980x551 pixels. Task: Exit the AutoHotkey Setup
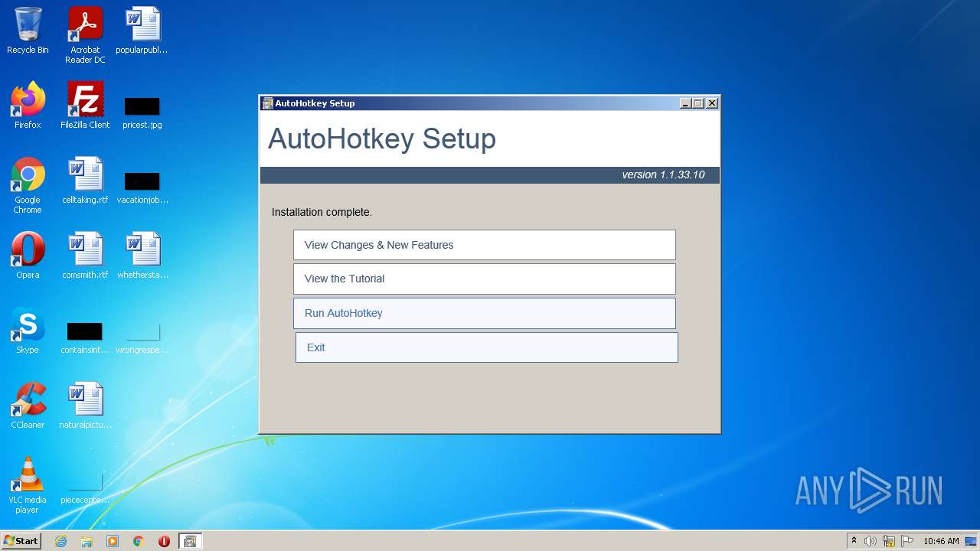(486, 347)
